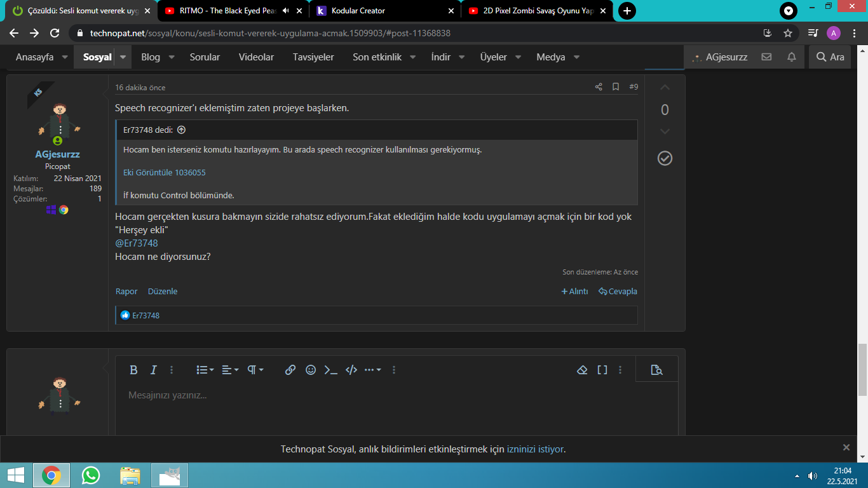Bookmark post #9

[x=616, y=87]
